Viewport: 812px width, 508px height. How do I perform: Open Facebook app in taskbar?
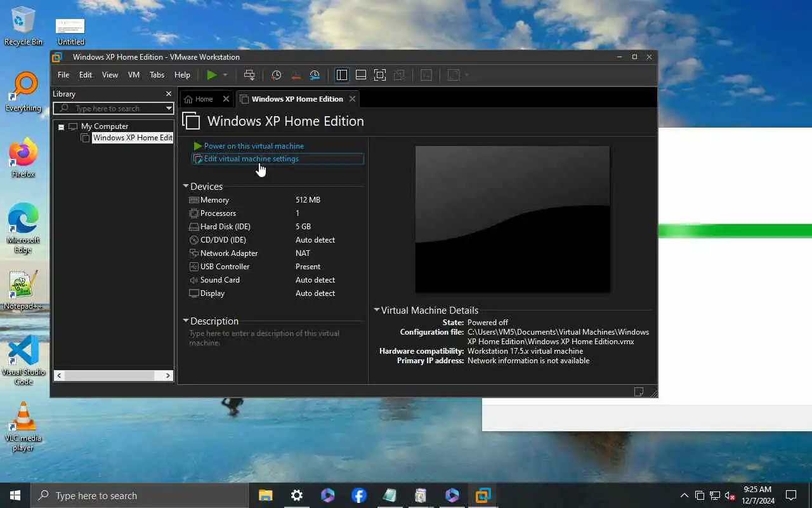(359, 495)
